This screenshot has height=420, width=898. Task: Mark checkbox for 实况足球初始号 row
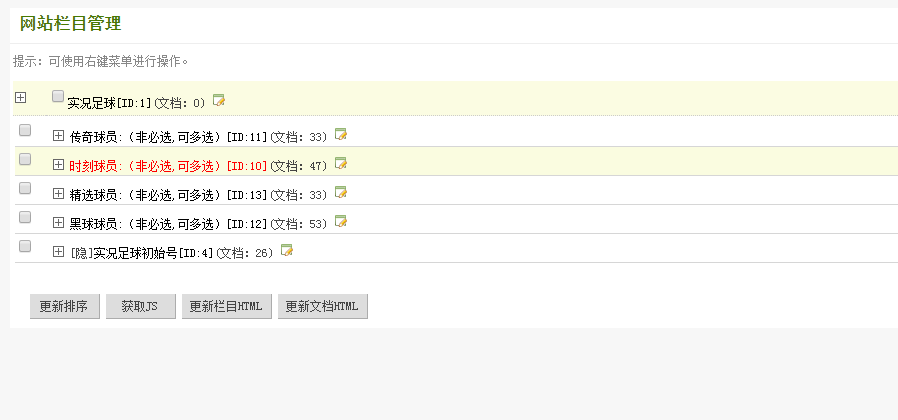[x=25, y=246]
